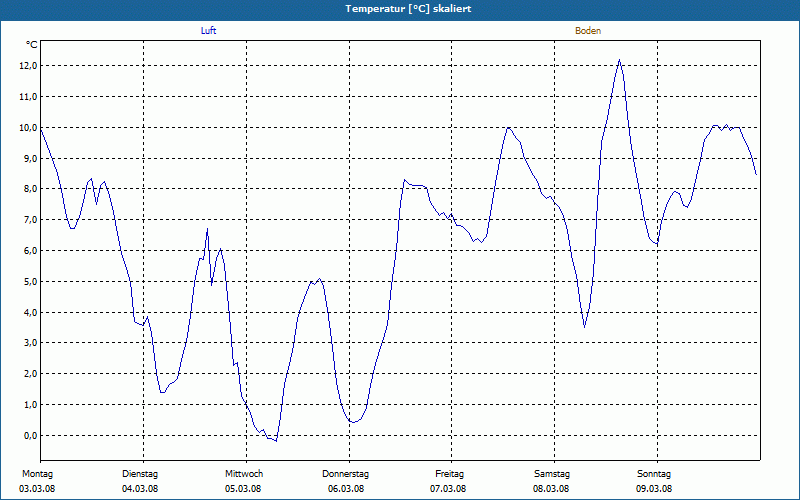Click the 'Donnerstag' day label
800x500 pixels.
345,474
